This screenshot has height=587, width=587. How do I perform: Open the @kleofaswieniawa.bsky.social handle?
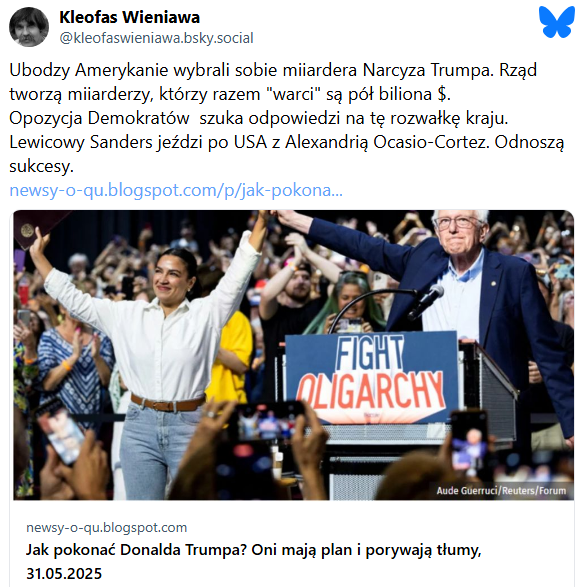[x=156, y=38]
